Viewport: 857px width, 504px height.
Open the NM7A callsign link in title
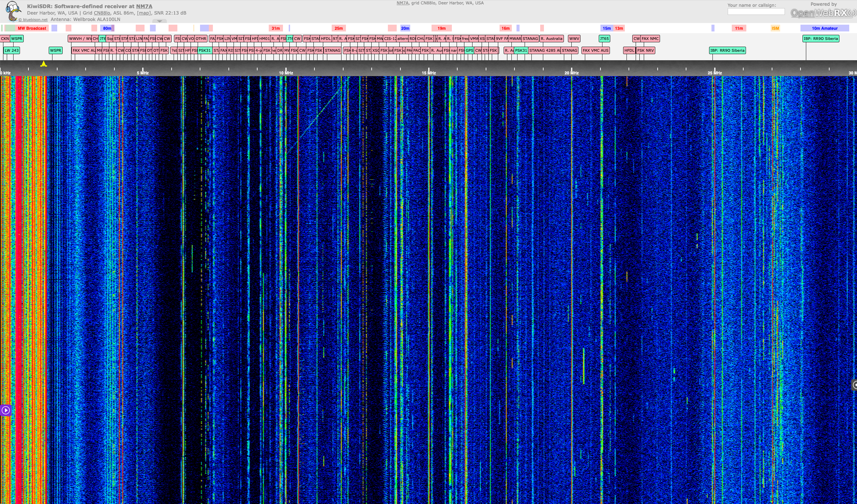click(x=144, y=6)
